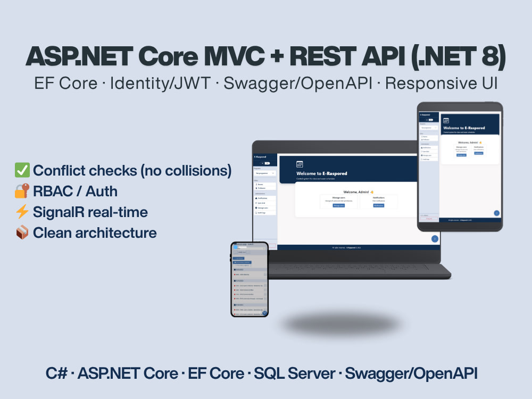Screen dimensions: 532x399
Task: Click the 'RBAC / Auth' text
Action: tap(75, 192)
